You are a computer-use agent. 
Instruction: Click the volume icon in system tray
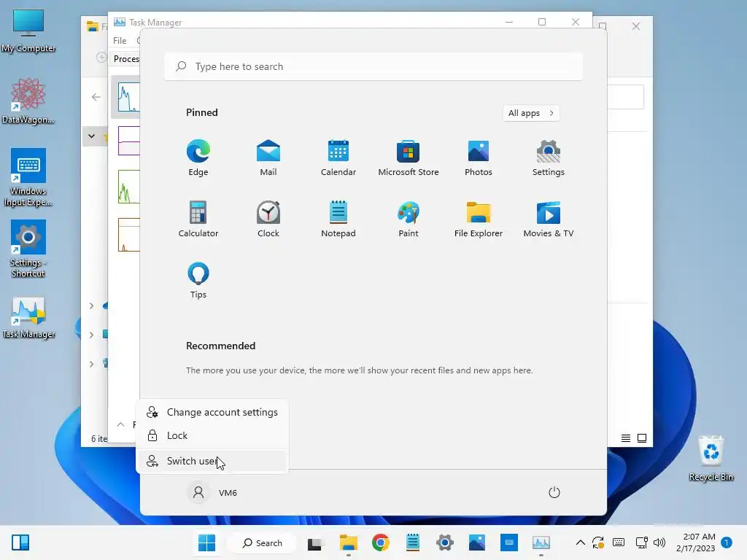click(659, 542)
